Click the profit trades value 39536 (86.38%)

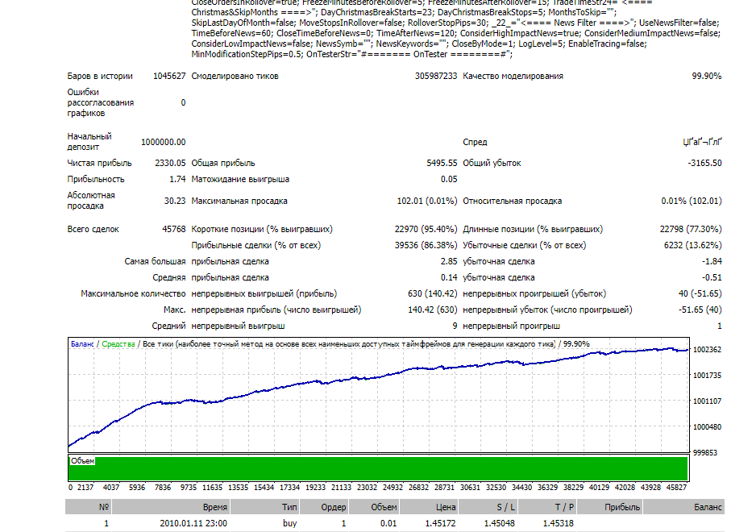click(x=426, y=245)
